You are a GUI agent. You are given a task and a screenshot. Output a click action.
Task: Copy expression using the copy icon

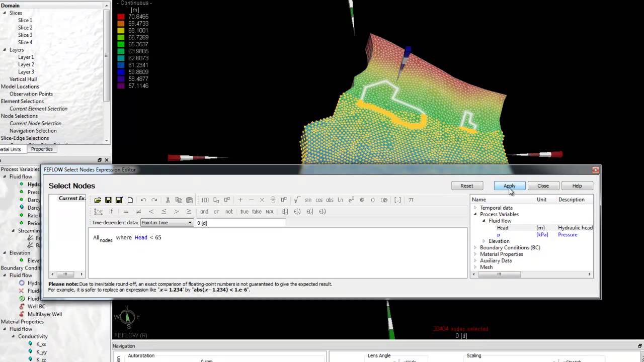click(x=179, y=200)
